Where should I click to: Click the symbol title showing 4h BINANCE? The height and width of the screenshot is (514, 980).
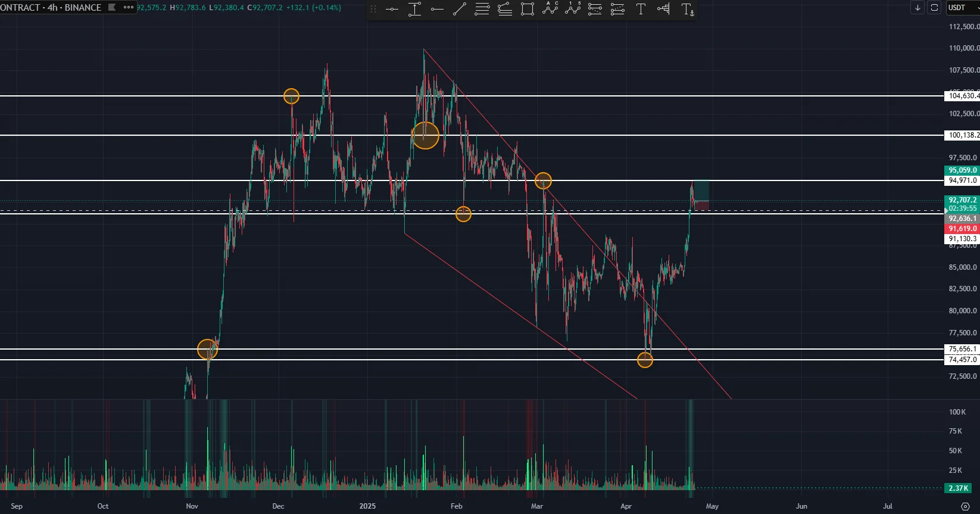click(51, 7)
